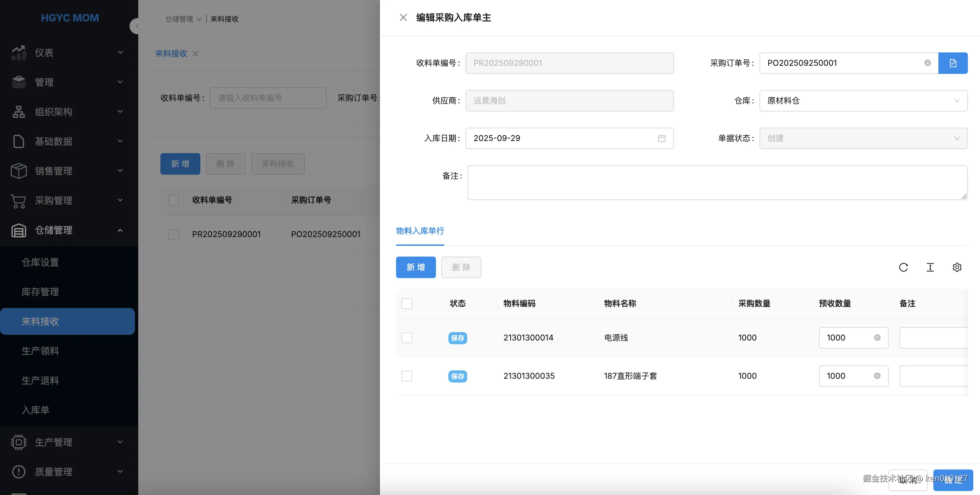Collapse the sidebar with the arrow handle
This screenshot has height=495, width=980.
136,26
